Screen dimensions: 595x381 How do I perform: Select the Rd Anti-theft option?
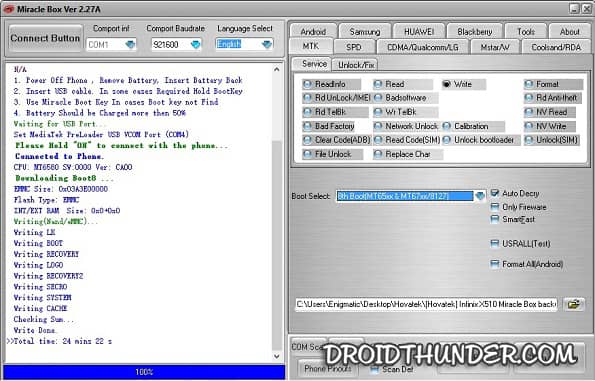(552, 98)
